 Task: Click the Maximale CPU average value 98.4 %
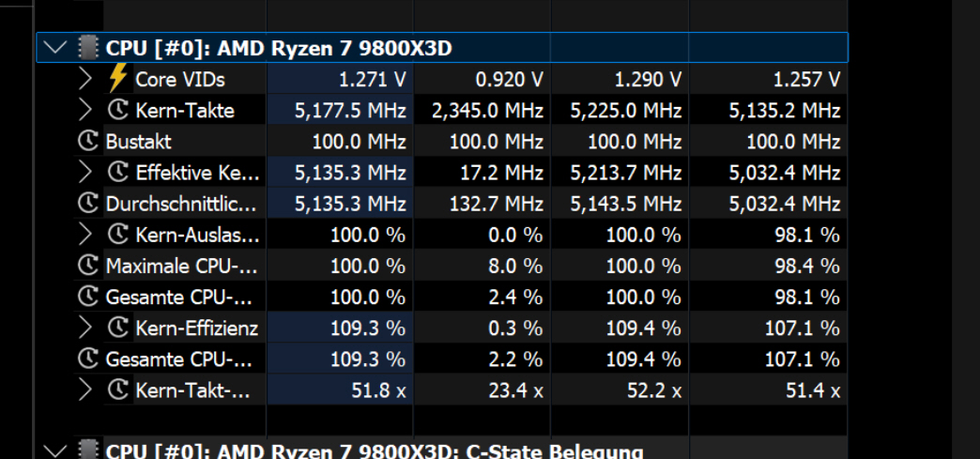(807, 267)
